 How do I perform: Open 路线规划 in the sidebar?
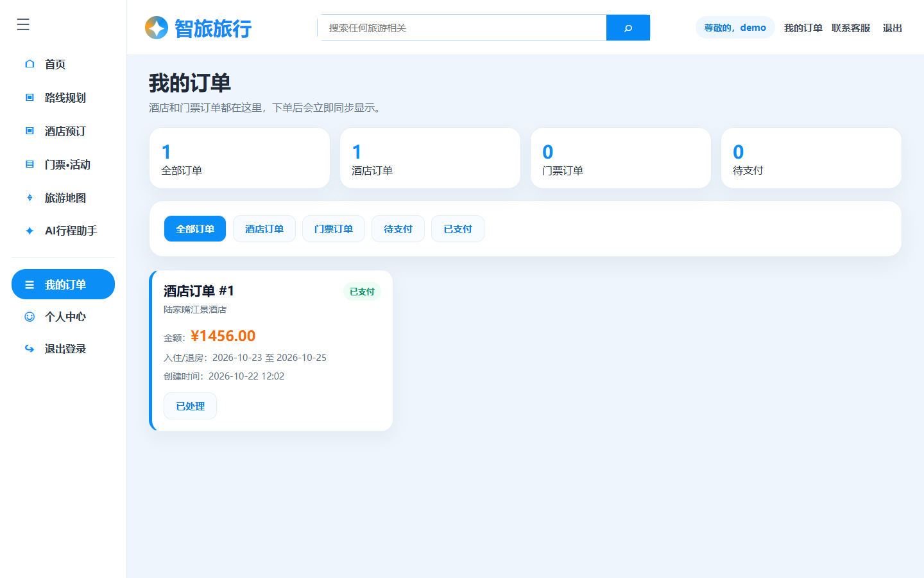click(x=63, y=97)
